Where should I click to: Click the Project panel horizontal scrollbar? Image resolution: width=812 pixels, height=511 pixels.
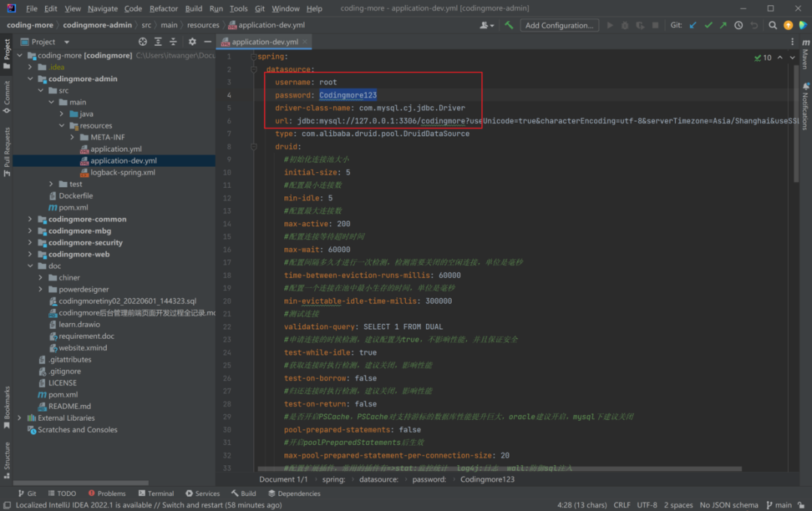[80, 483]
